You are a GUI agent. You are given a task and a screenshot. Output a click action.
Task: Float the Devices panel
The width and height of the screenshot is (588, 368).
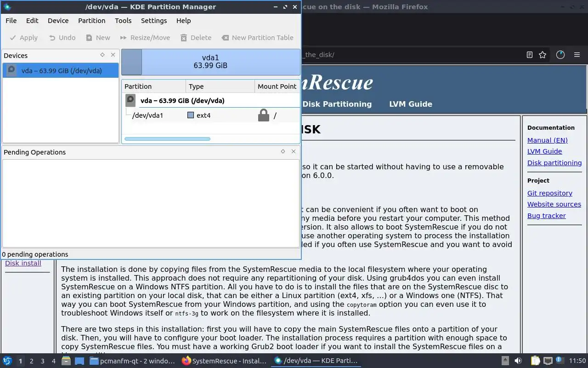[x=102, y=55]
